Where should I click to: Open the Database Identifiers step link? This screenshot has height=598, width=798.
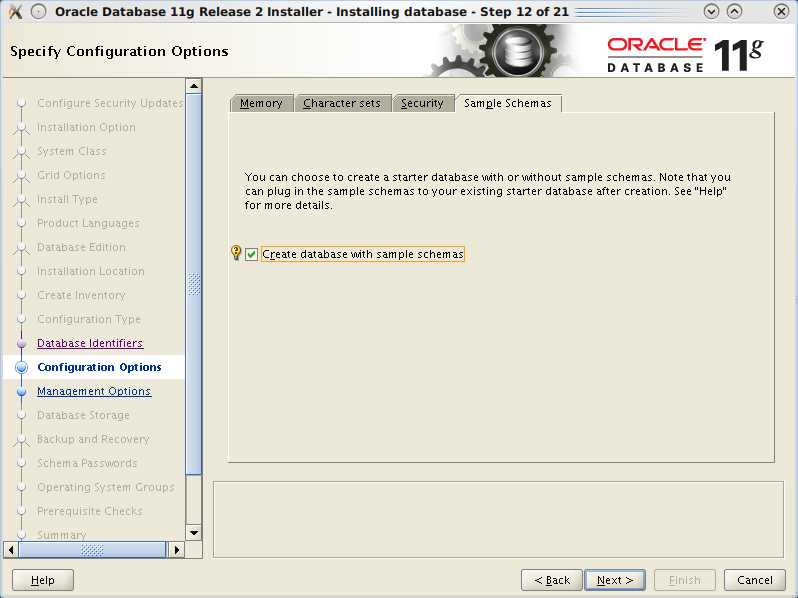[90, 344]
